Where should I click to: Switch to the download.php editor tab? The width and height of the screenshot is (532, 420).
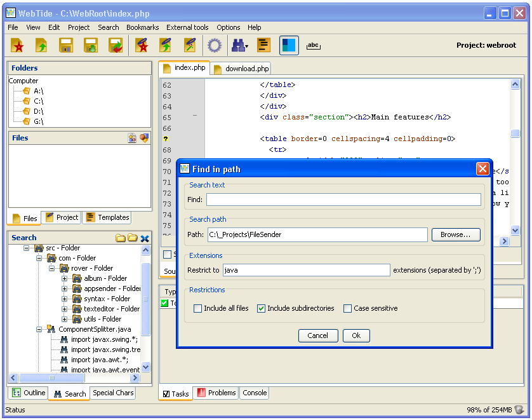pyautogui.click(x=241, y=69)
